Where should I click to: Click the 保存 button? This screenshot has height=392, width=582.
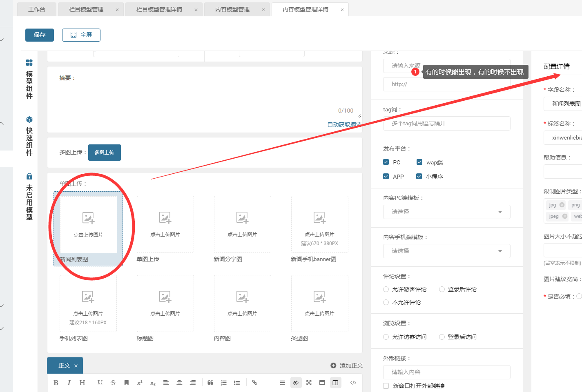coord(40,35)
